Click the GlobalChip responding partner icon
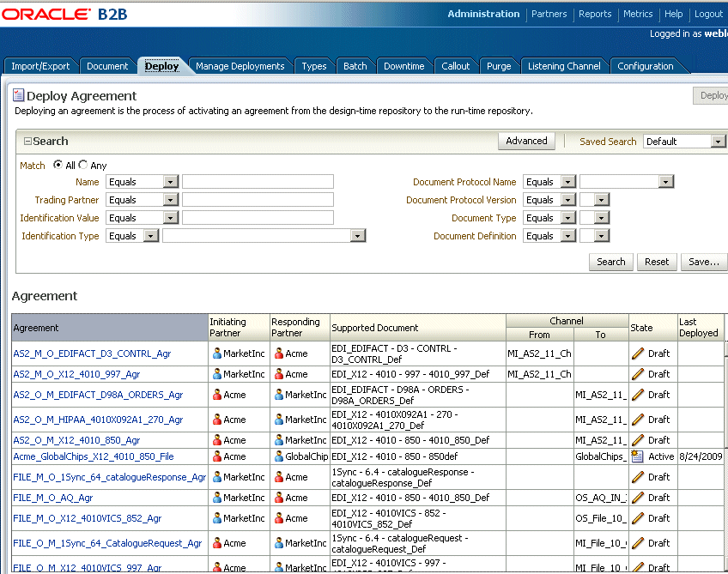Viewport: 728px width, 574px height. [279, 456]
